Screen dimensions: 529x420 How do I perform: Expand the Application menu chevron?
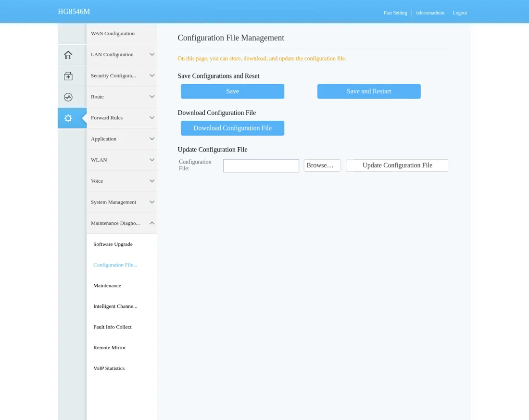pyautogui.click(x=152, y=139)
